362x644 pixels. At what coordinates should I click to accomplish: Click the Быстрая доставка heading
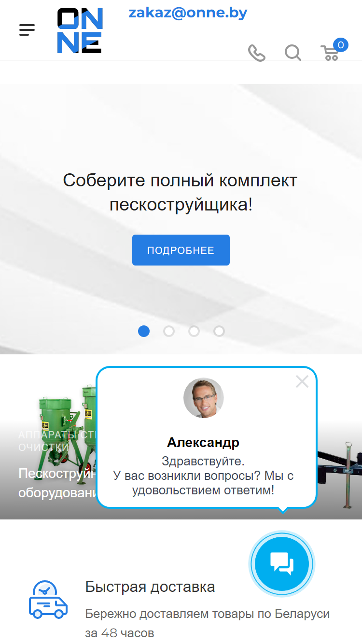click(x=150, y=587)
